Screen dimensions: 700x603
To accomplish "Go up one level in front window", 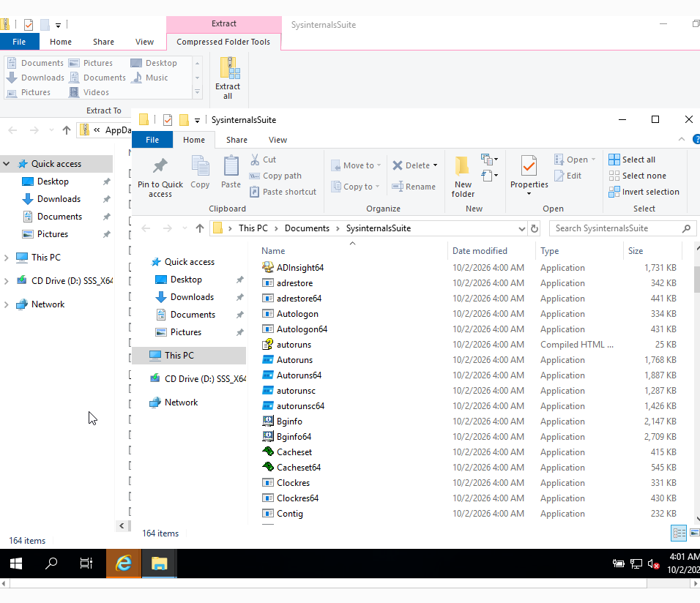I will (200, 228).
